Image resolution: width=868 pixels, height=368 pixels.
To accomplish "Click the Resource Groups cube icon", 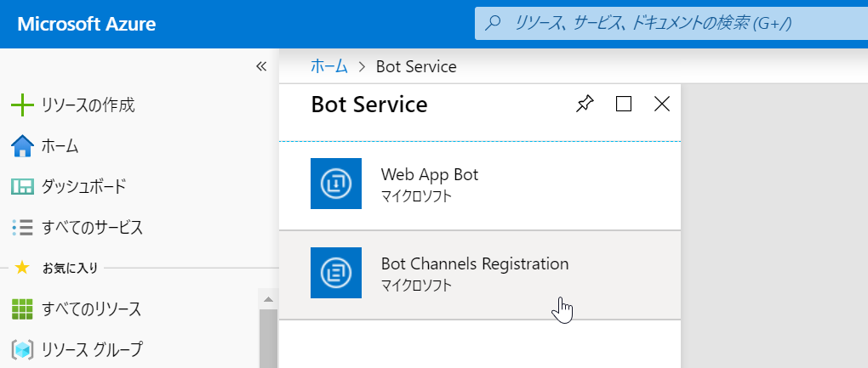I will point(22,349).
